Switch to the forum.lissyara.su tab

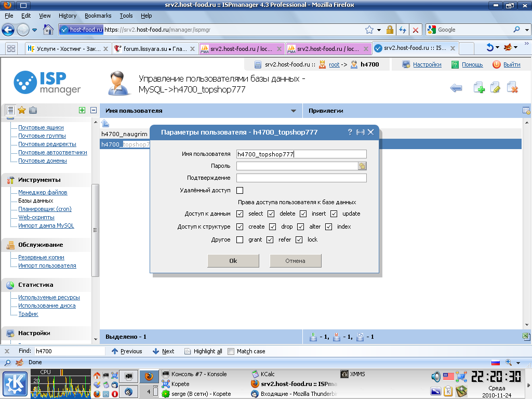point(155,49)
